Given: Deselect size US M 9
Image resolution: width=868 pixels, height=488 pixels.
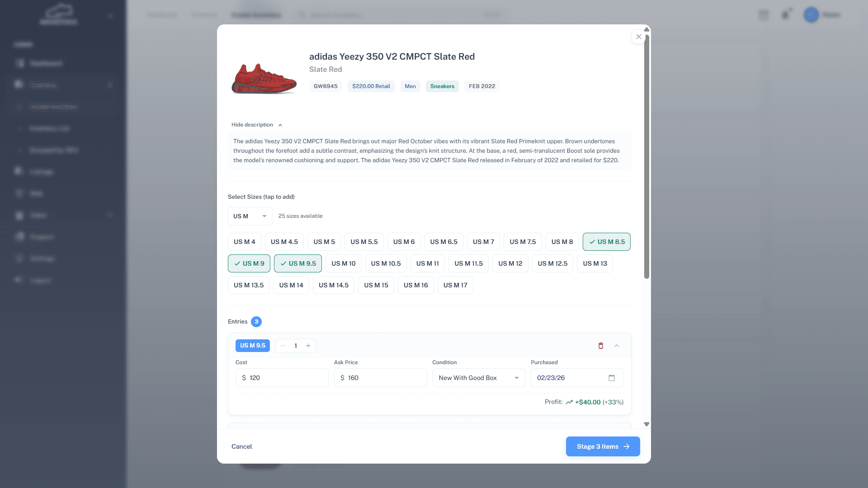Looking at the screenshot, I should click(249, 263).
